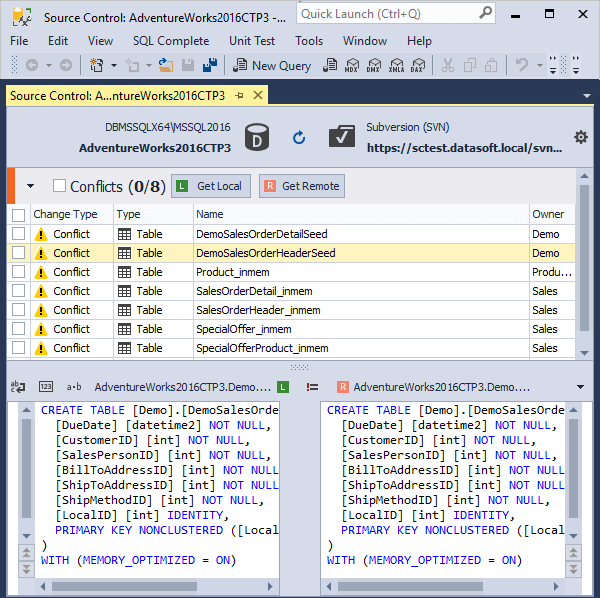Click the Navigate Backward toolbar icon
Viewport: 600px width, 598px height.
tap(32, 65)
